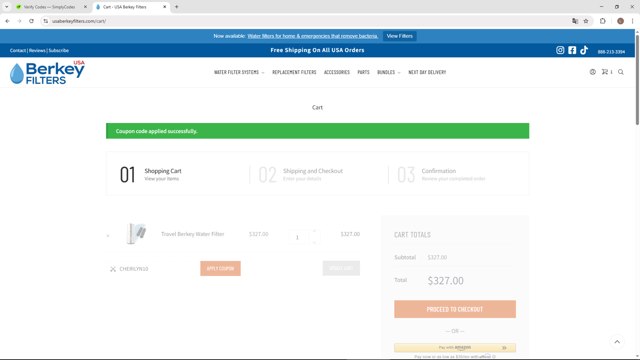Open the Chrome profile avatar
This screenshot has height=360, width=640.
(x=620, y=21)
